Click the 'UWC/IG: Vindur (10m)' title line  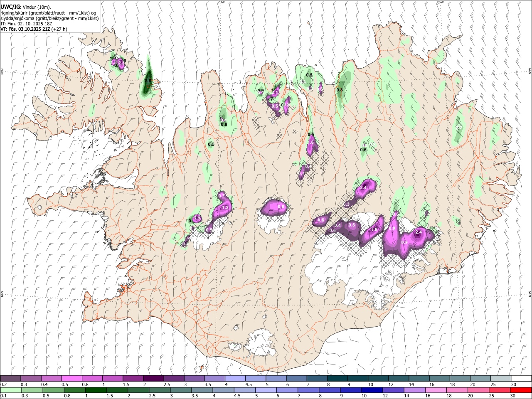[25, 7]
